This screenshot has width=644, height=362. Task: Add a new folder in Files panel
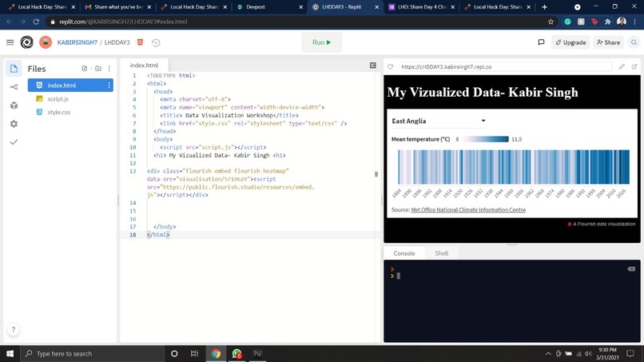point(98,69)
